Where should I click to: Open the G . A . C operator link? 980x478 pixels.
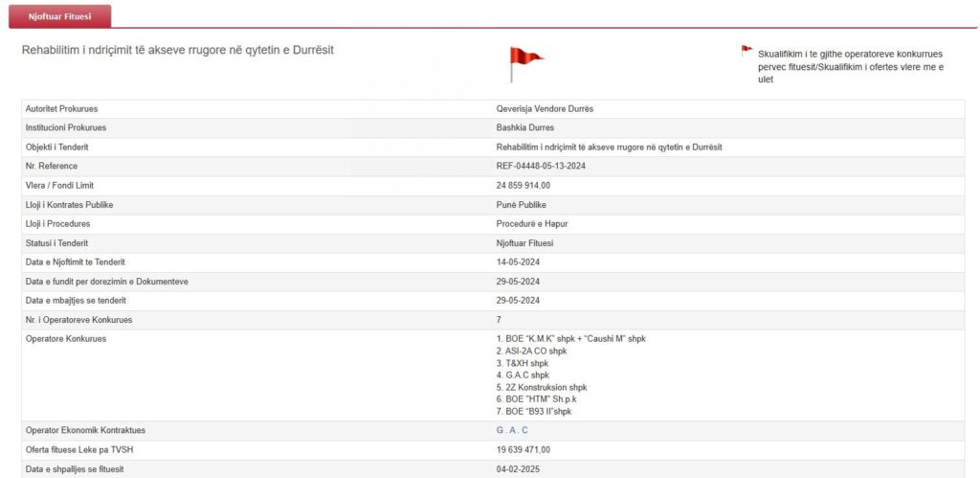(512, 430)
